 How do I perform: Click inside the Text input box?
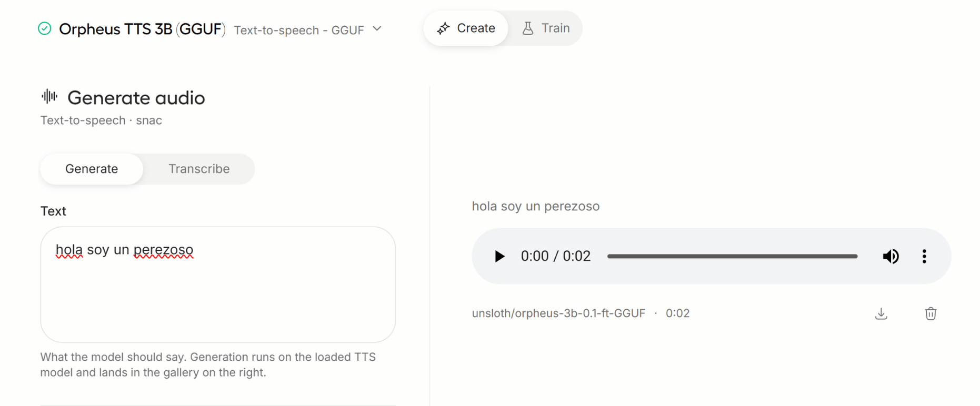(218, 285)
